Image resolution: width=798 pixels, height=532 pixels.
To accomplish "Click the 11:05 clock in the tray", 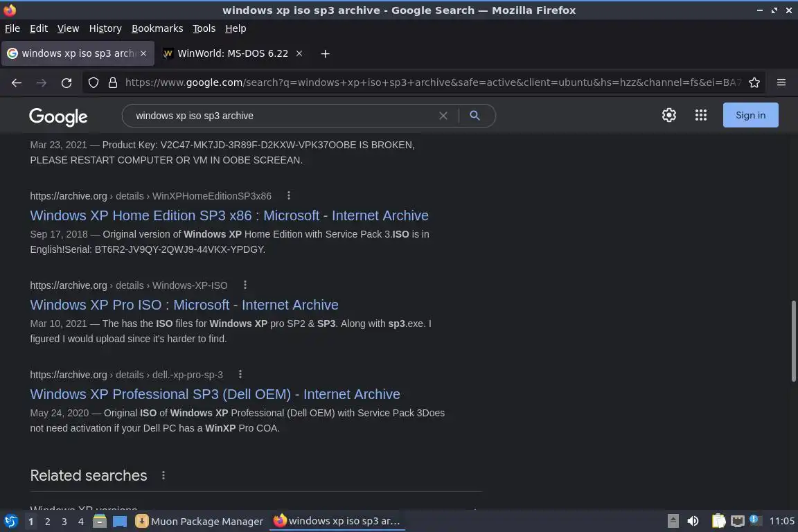I will (x=781, y=521).
